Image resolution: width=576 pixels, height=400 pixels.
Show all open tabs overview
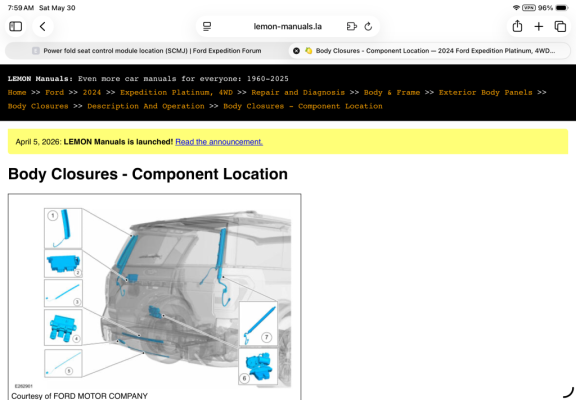coord(560,26)
